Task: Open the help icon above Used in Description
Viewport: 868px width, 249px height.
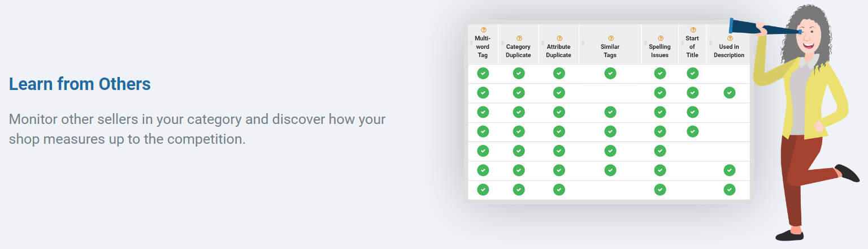Action: pyautogui.click(x=729, y=38)
